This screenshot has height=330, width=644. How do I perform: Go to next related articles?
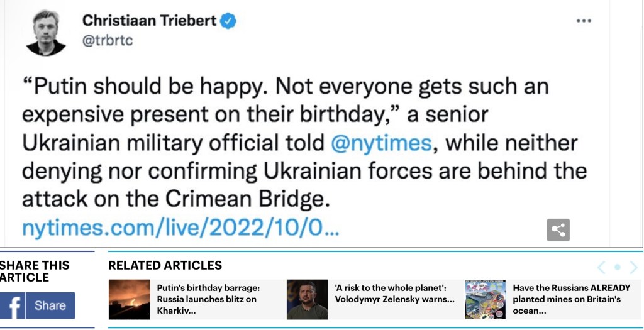pyautogui.click(x=633, y=267)
